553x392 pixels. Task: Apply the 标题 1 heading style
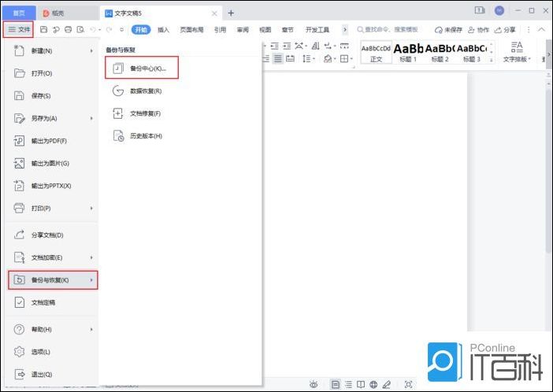point(408,52)
